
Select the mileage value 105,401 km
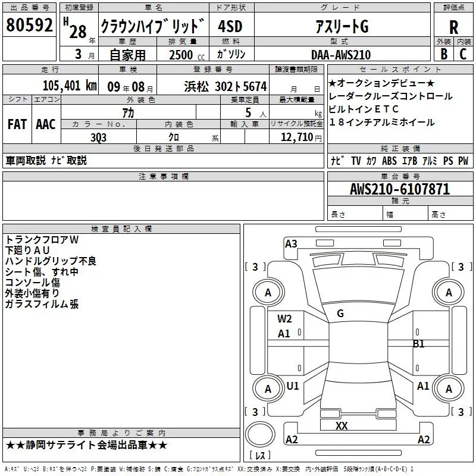(70, 86)
